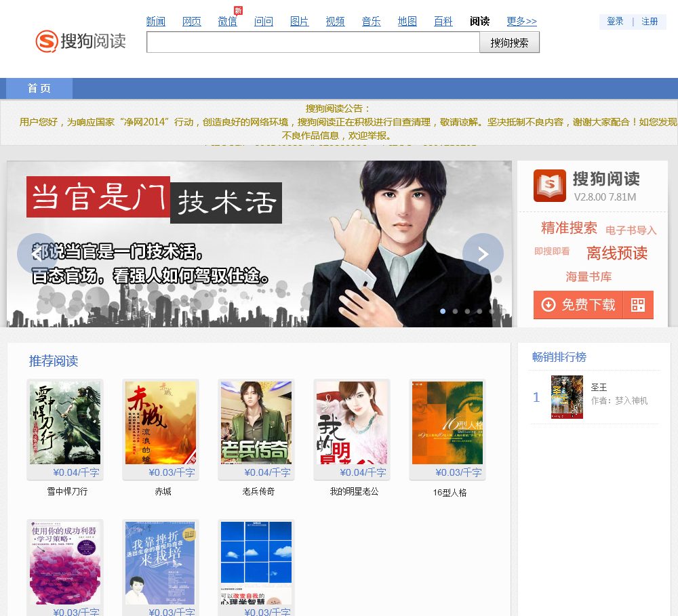The width and height of the screenshot is (678, 616).
Task: Click the 海量书库 feature text
Action: pyautogui.click(x=589, y=276)
